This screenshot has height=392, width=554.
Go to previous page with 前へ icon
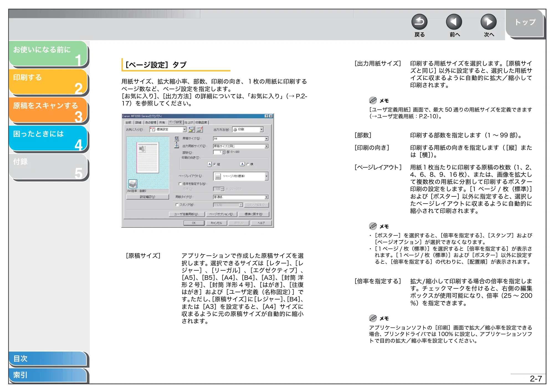pyautogui.click(x=454, y=22)
